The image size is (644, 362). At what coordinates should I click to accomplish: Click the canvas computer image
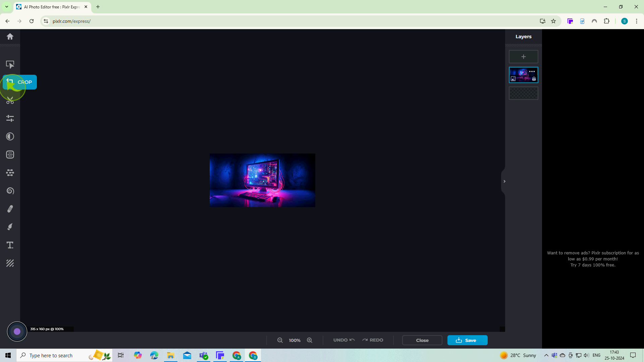click(262, 180)
